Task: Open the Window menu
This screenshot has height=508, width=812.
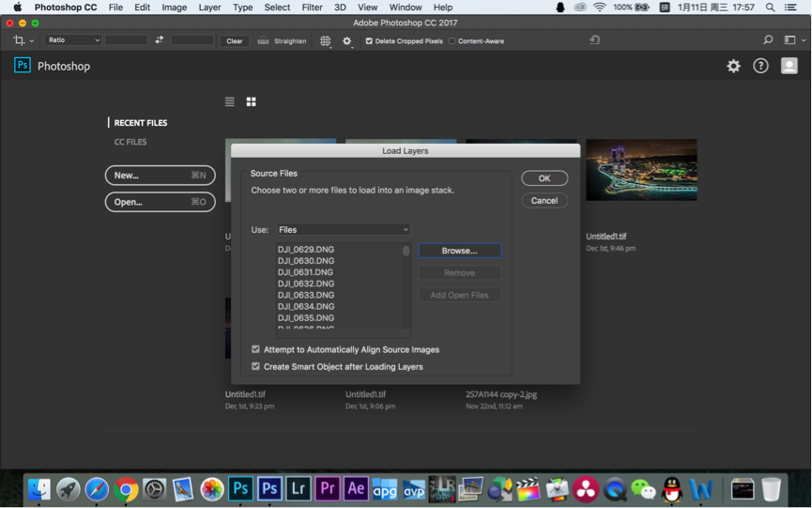Action: click(x=406, y=8)
